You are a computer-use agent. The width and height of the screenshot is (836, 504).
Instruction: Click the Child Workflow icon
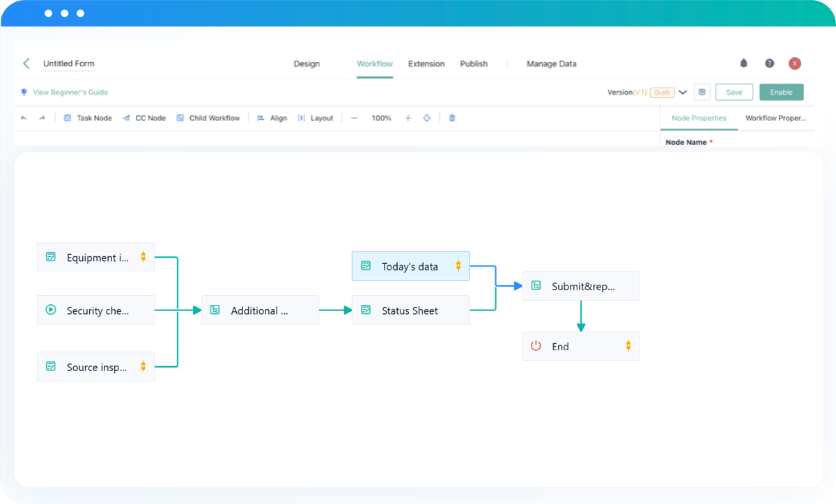pyautogui.click(x=180, y=118)
